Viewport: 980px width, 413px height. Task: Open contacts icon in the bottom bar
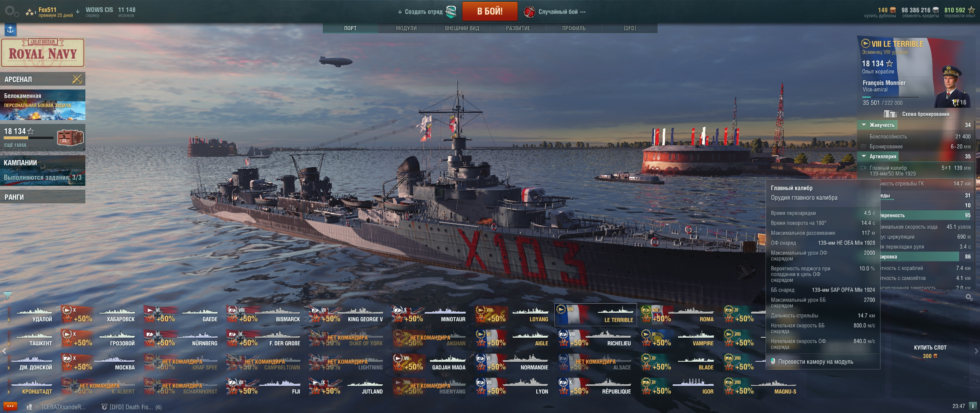[29, 407]
